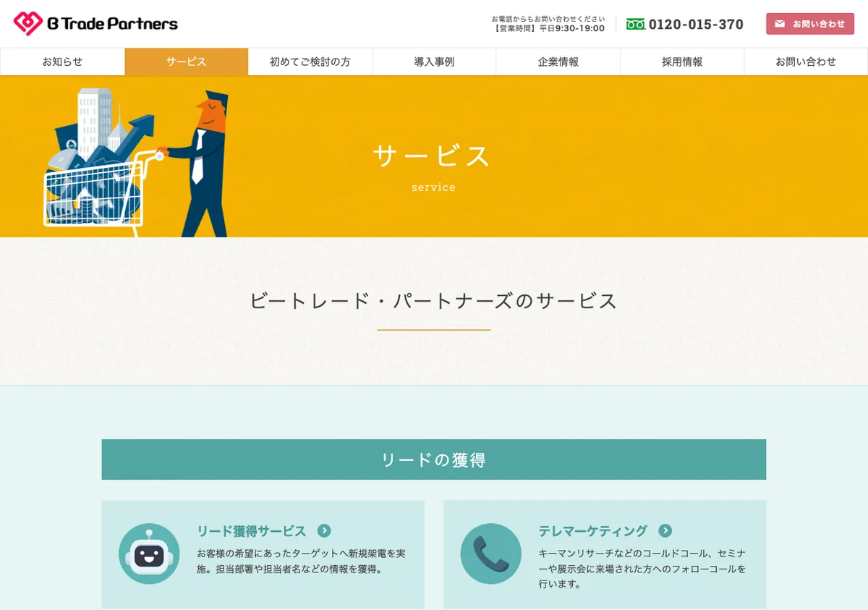
Task: Click the robot icon for lead service
Action: click(149, 554)
